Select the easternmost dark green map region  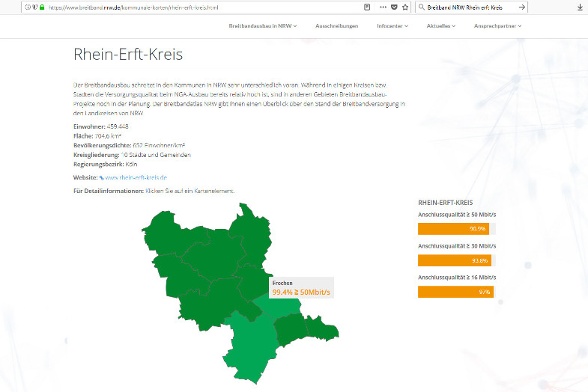click(x=323, y=329)
